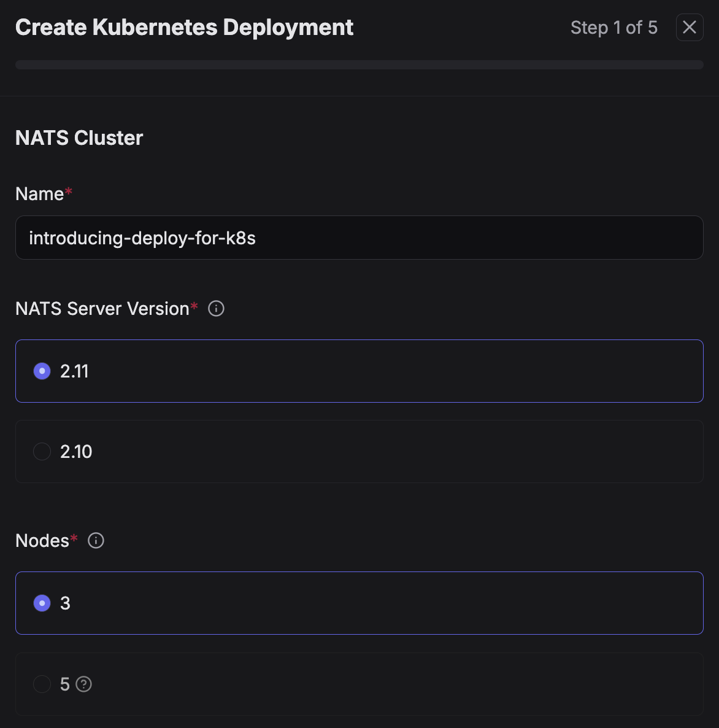Click the cluster Name input field
Viewport: 719px width, 728px height.
[359, 238]
